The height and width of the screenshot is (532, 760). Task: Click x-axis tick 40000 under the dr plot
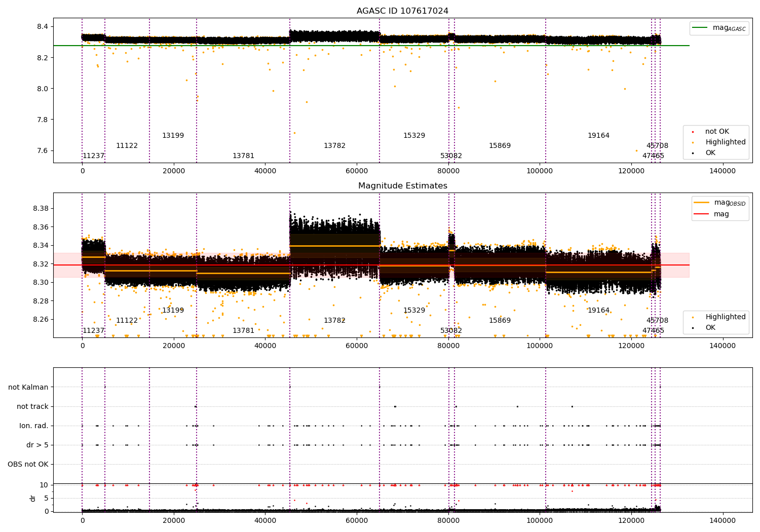point(265,521)
